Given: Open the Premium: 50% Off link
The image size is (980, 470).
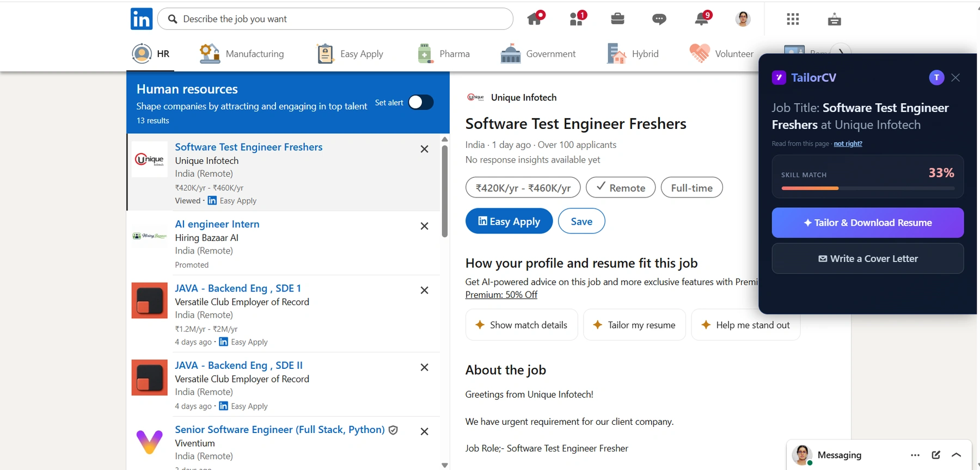Looking at the screenshot, I should pyautogui.click(x=501, y=295).
